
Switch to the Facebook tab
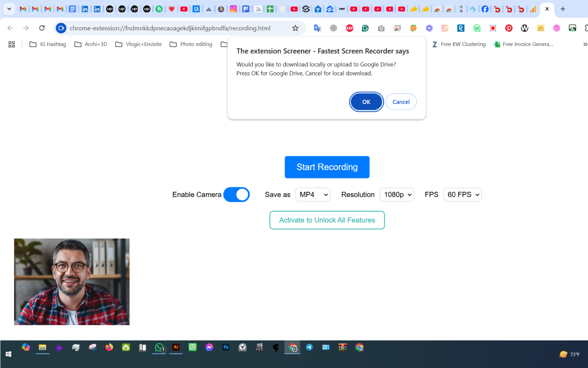485,9
